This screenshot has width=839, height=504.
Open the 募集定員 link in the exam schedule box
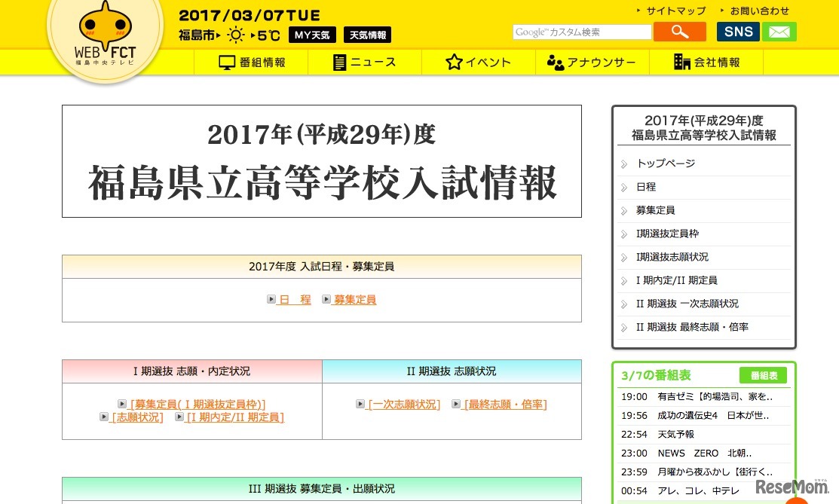(354, 299)
